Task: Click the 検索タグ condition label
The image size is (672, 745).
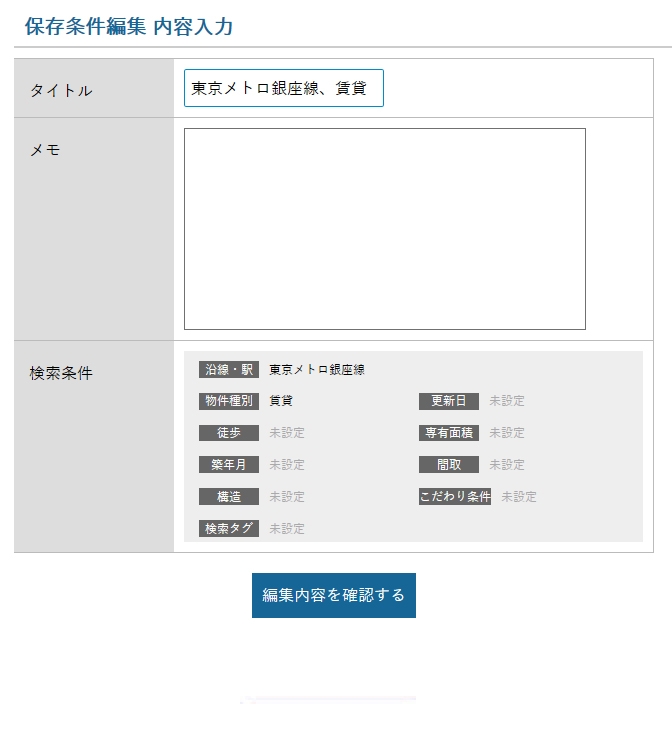Action: tap(229, 529)
